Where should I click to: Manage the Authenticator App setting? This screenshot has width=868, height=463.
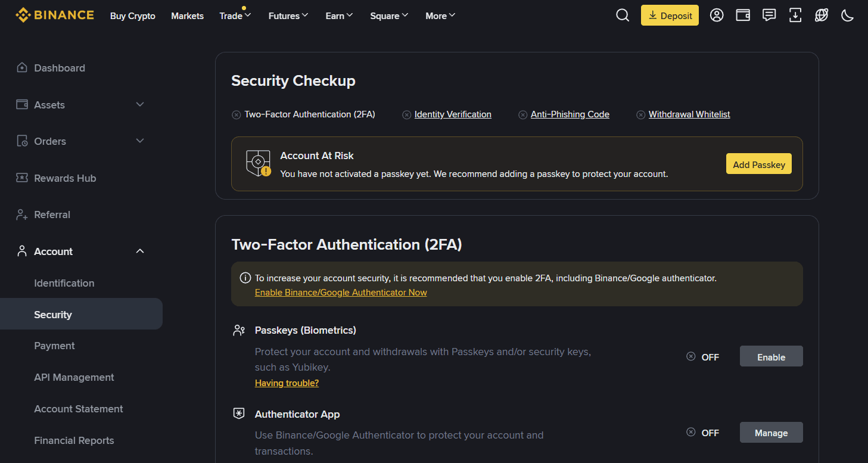pyautogui.click(x=771, y=433)
